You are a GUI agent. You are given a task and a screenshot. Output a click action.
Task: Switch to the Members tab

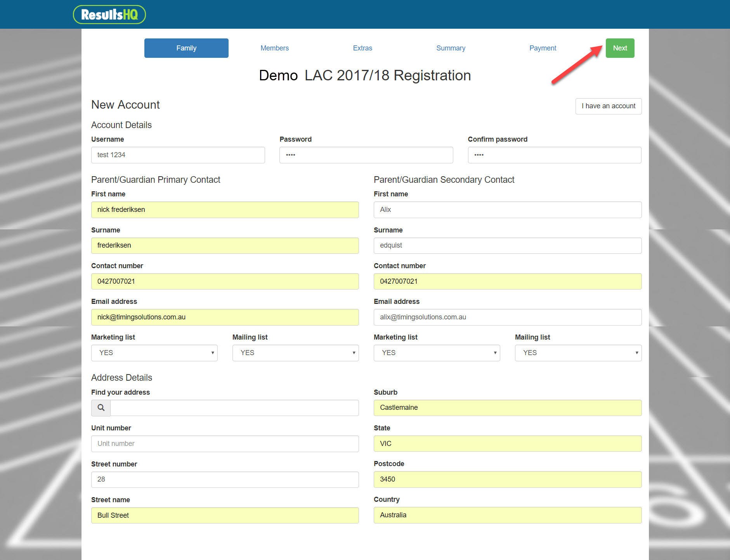click(x=274, y=48)
